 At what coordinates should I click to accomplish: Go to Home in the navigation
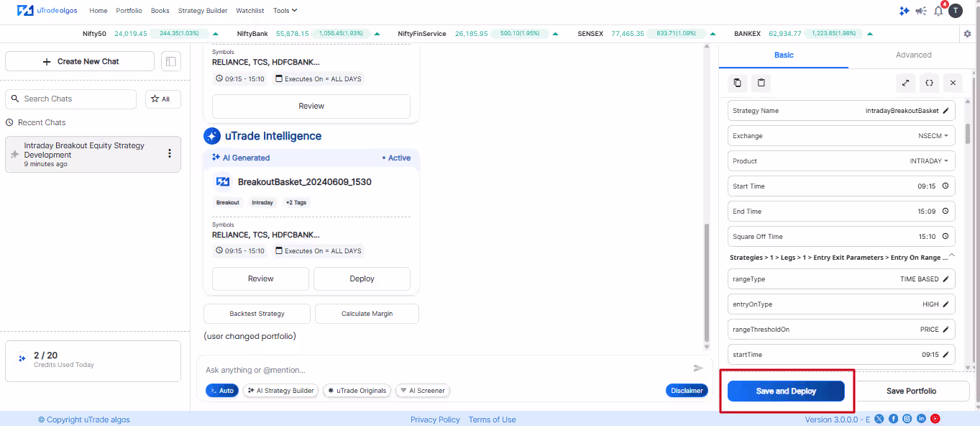(x=99, y=11)
